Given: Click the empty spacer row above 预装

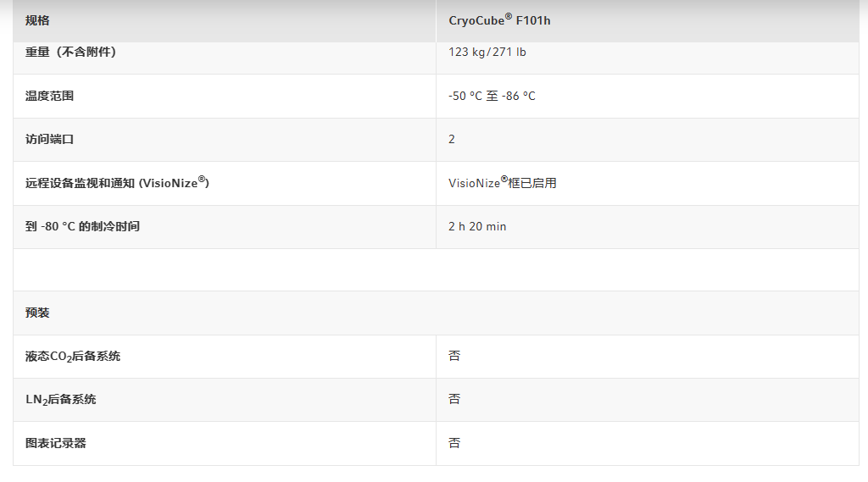Looking at the screenshot, I should coord(437,270).
